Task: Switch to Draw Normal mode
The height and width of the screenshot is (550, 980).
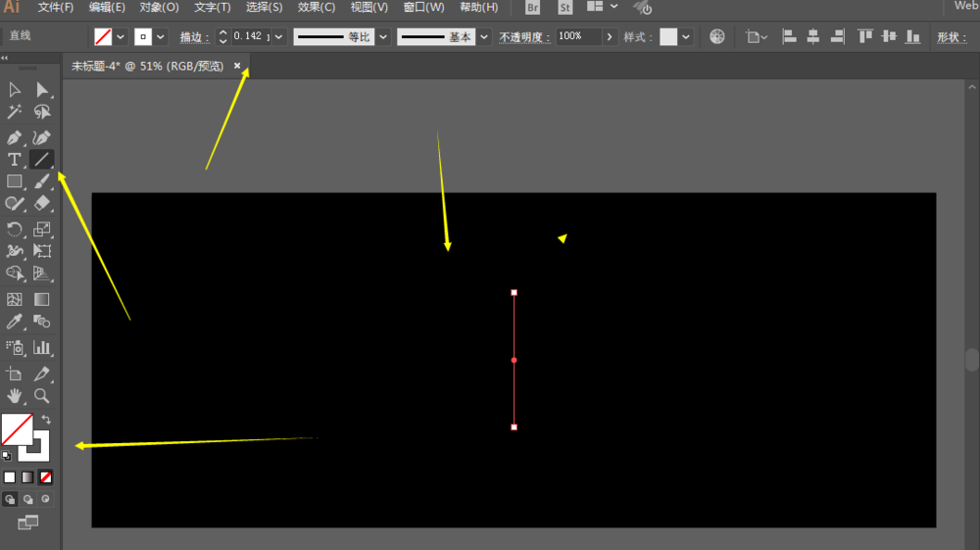Action: click(x=10, y=499)
